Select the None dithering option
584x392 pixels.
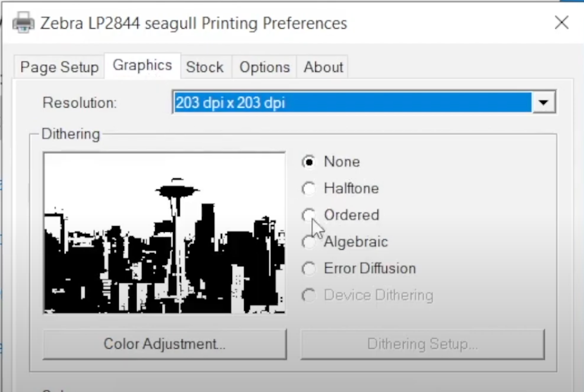pos(309,161)
